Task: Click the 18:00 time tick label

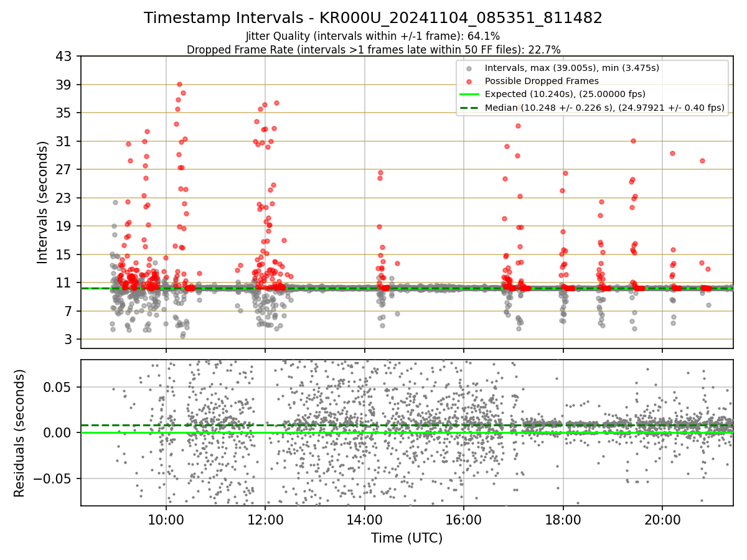Action: point(563,520)
